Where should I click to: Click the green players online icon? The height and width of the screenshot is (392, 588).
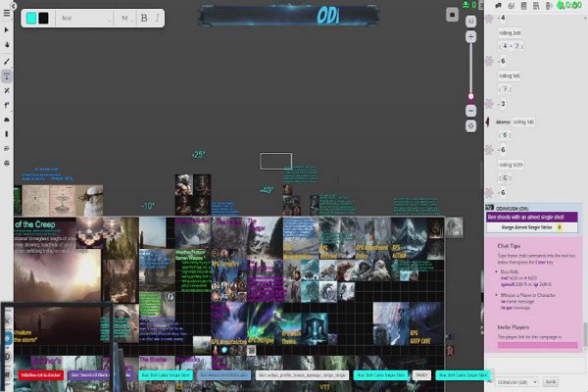pos(466,5)
